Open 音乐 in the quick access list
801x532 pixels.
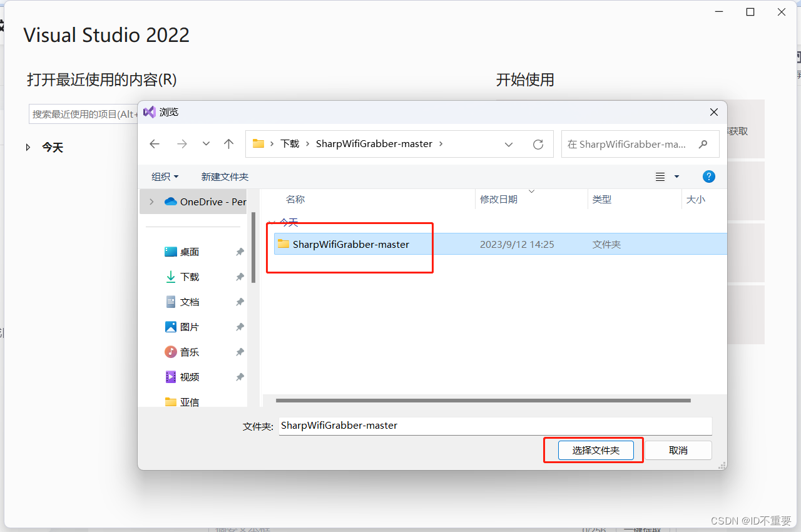(181, 352)
